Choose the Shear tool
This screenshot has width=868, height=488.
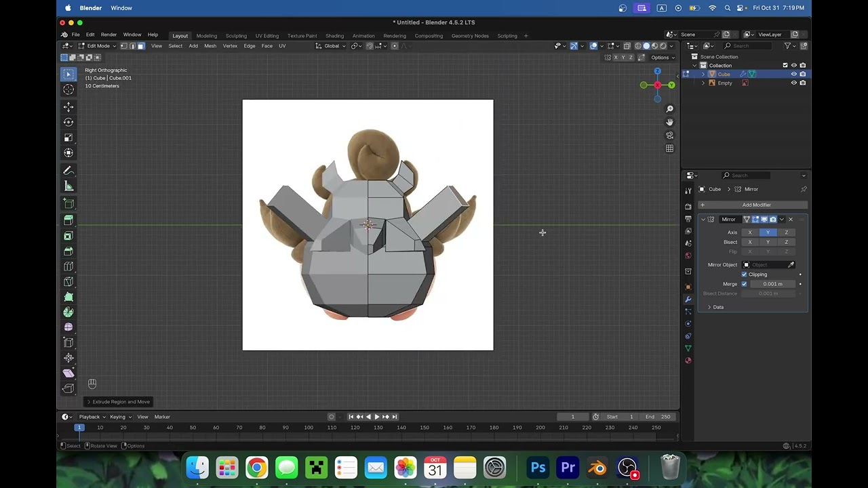68,373
